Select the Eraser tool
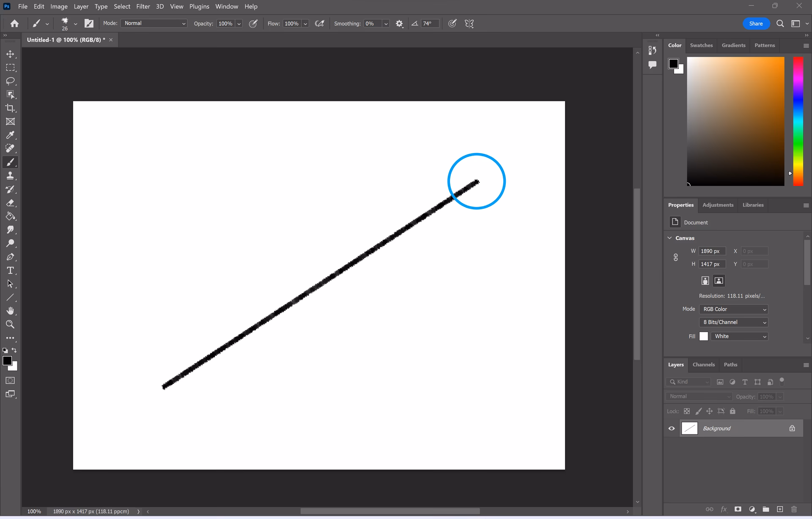The height and width of the screenshot is (519, 812). (x=11, y=203)
